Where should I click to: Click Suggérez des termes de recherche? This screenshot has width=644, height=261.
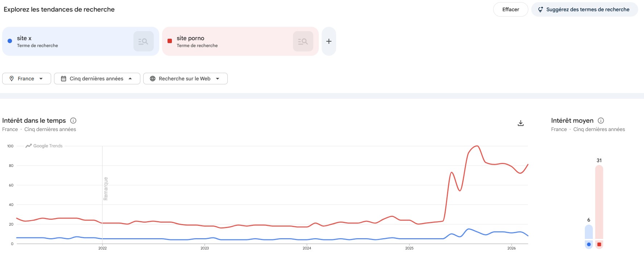tap(587, 9)
